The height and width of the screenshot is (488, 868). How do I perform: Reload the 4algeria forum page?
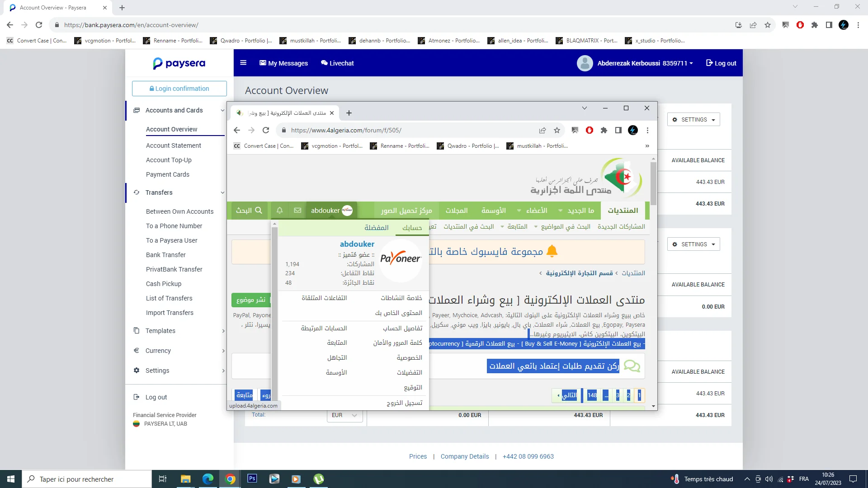coord(266,130)
